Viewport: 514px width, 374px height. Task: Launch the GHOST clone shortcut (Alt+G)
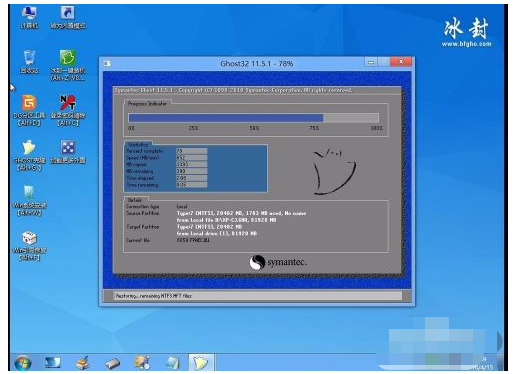[29, 155]
